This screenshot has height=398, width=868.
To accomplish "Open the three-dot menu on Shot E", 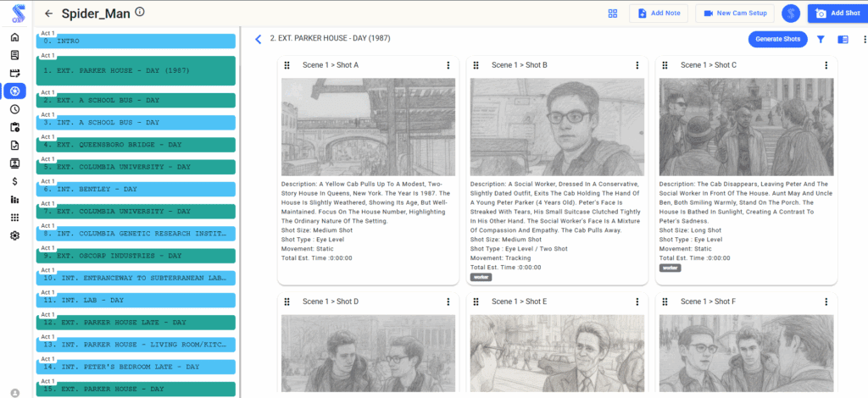I will pos(637,301).
